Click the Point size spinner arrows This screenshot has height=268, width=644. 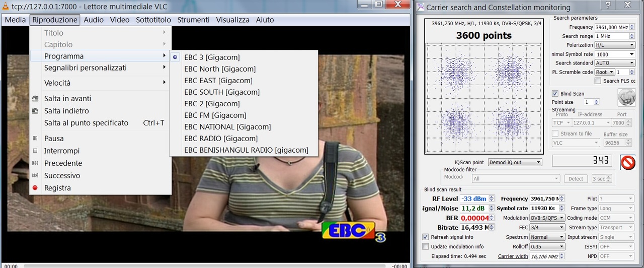point(597,102)
